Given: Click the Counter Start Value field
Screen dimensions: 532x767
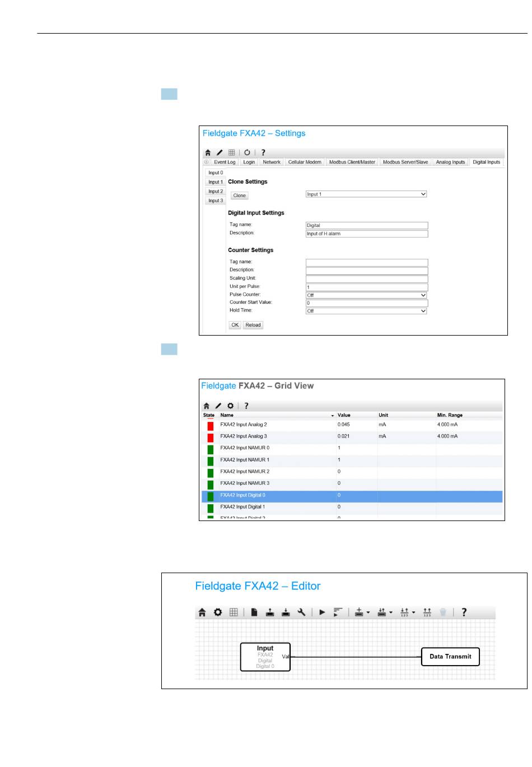Looking at the screenshot, I should (367, 303).
